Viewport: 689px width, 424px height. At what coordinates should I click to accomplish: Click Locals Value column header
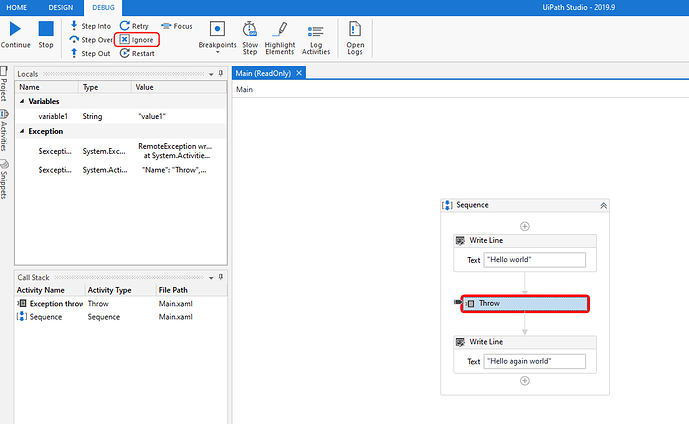point(179,87)
